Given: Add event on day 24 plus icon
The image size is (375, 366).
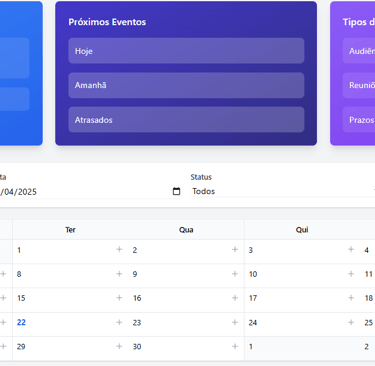Looking at the screenshot, I should (351, 322).
